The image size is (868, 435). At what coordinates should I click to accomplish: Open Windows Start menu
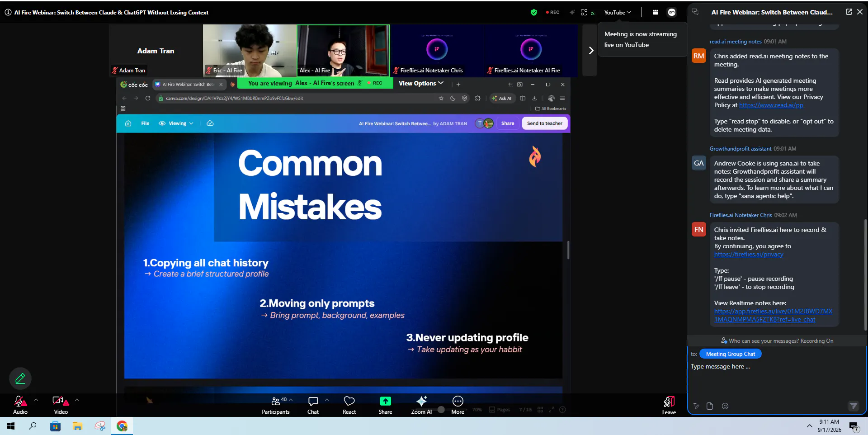click(x=11, y=426)
